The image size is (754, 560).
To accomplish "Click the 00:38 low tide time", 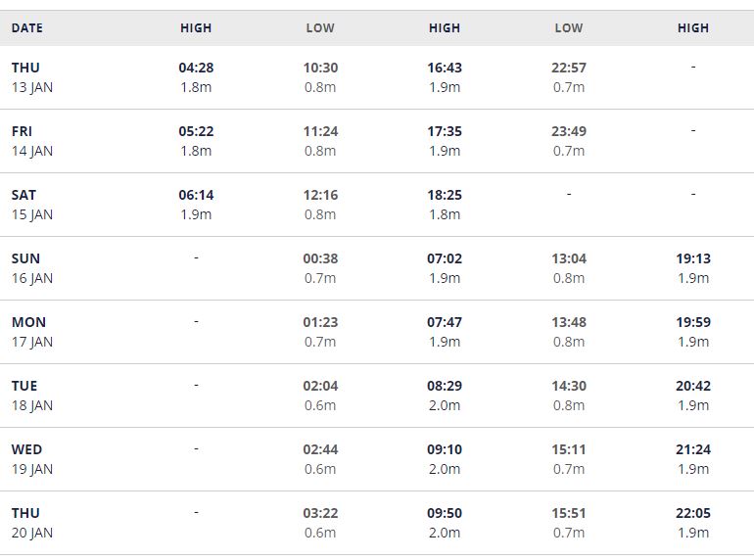I will click(320, 258).
